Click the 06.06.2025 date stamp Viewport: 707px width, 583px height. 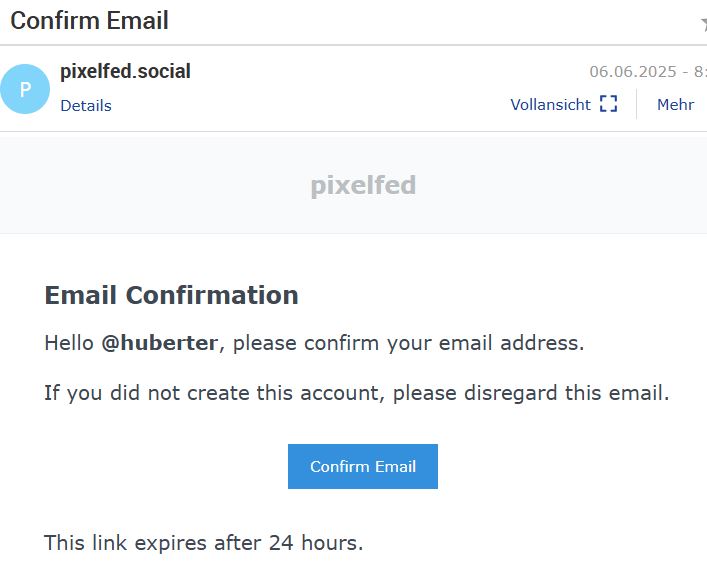point(633,72)
